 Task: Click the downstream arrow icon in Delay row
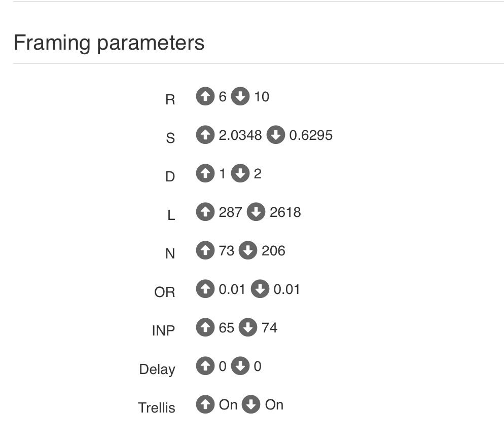[240, 366]
